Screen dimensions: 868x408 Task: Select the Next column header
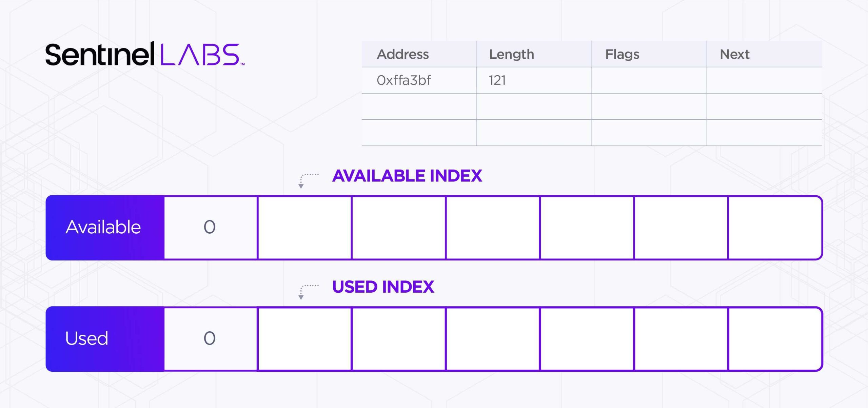click(734, 54)
